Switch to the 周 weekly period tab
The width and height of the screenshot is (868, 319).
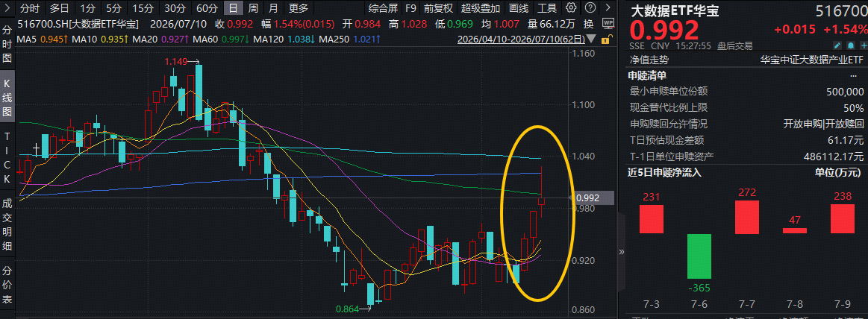coord(253,7)
